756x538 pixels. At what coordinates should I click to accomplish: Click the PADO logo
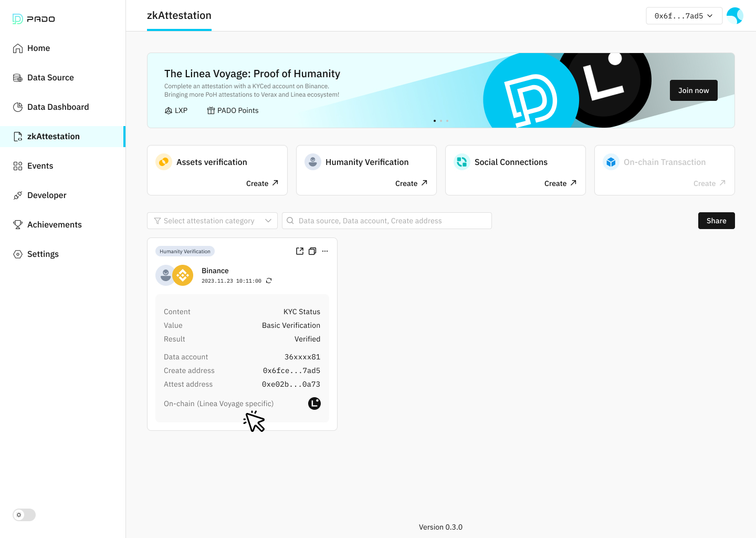[34, 19]
